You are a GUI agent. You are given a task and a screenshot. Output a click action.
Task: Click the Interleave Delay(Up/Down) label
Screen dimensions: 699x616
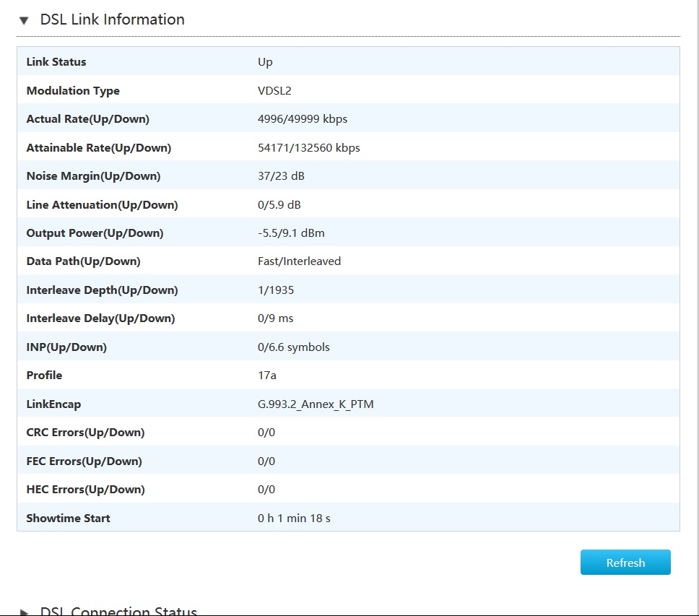pos(100,318)
